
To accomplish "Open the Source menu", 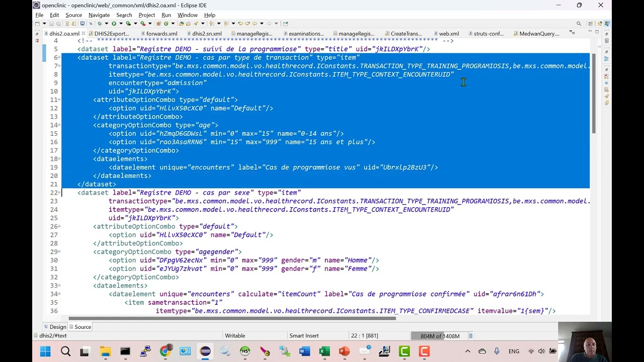I will click(x=73, y=15).
